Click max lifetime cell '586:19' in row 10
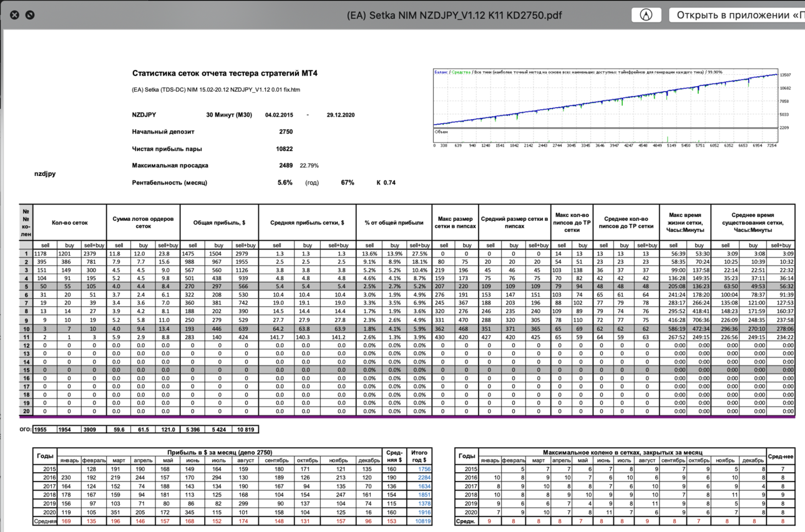The width and height of the screenshot is (805, 532). tap(673, 329)
